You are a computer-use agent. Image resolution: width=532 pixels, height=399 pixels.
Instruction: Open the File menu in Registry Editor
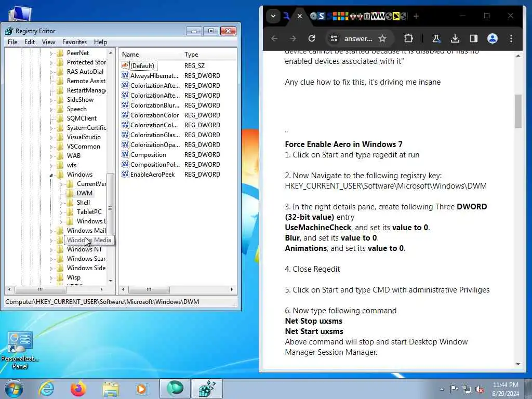pyautogui.click(x=12, y=42)
